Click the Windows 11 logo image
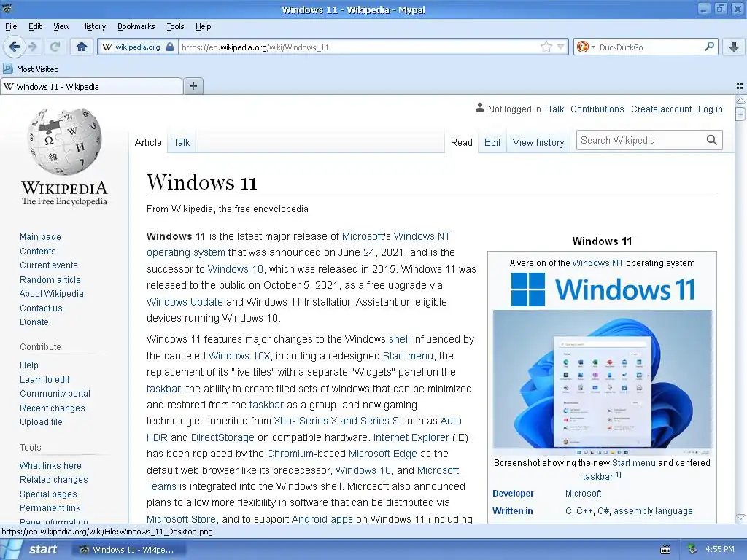 (603, 289)
